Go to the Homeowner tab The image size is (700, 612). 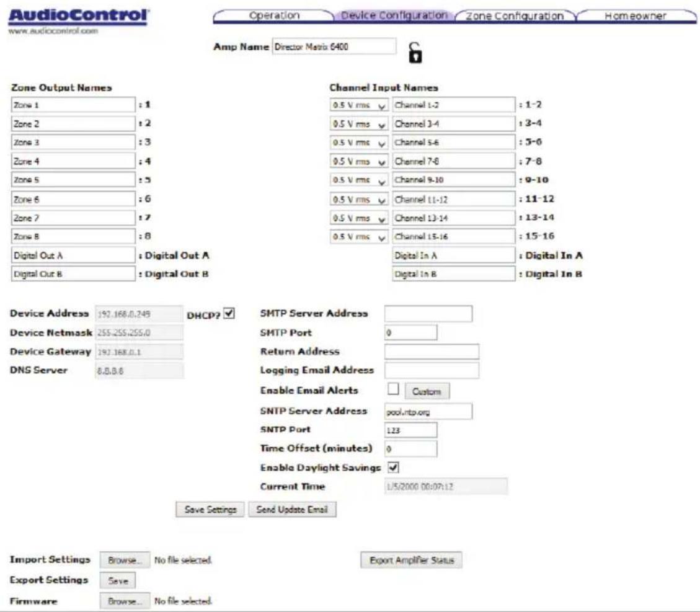click(636, 16)
